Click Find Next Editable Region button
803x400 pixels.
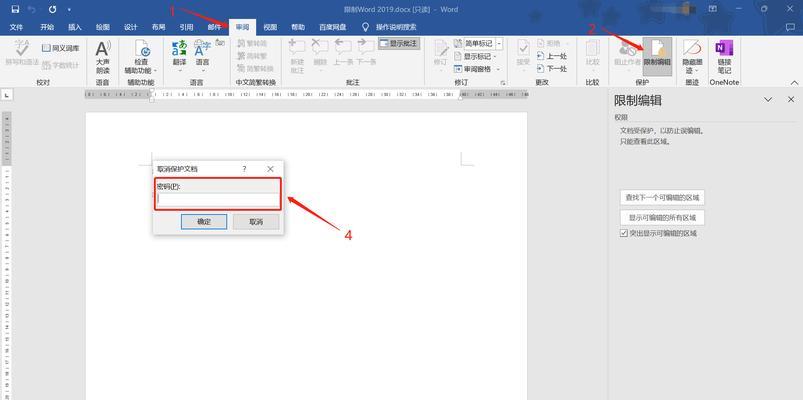(662, 197)
